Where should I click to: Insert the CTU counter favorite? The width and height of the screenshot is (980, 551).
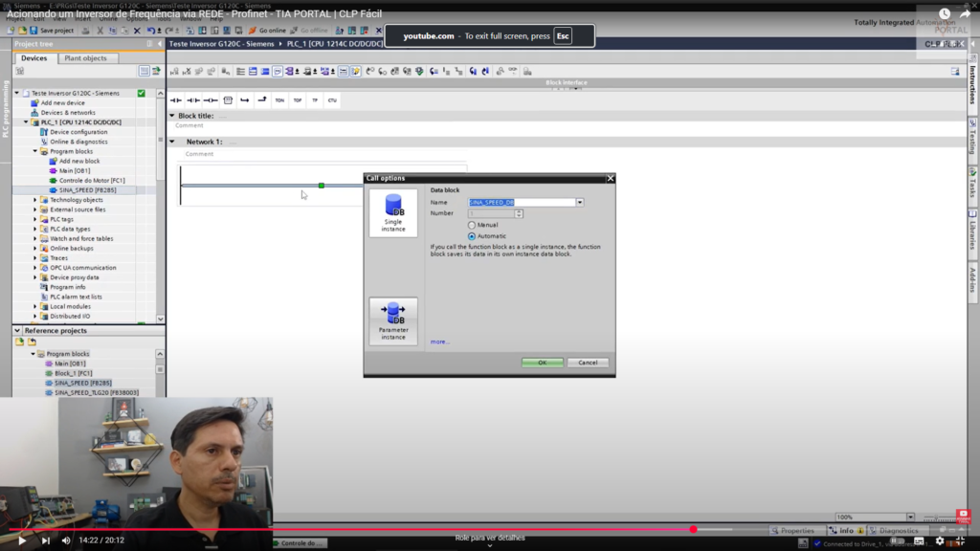pos(332,99)
